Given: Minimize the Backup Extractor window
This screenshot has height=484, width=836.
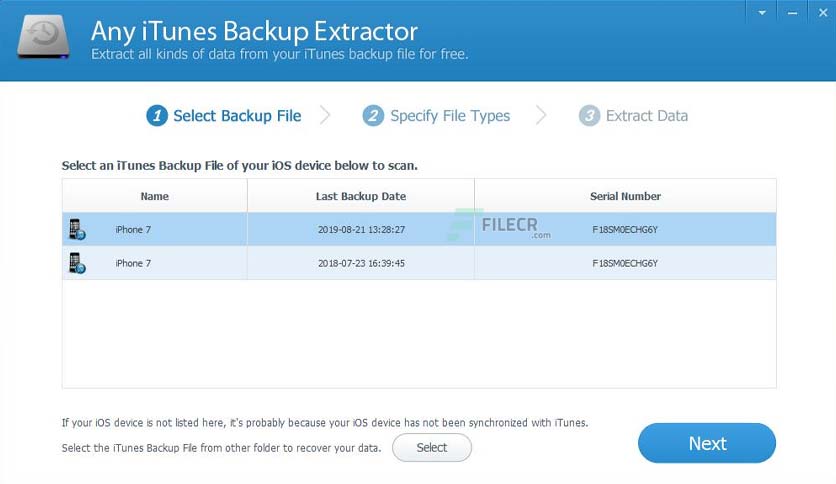Looking at the screenshot, I should click(x=792, y=12).
